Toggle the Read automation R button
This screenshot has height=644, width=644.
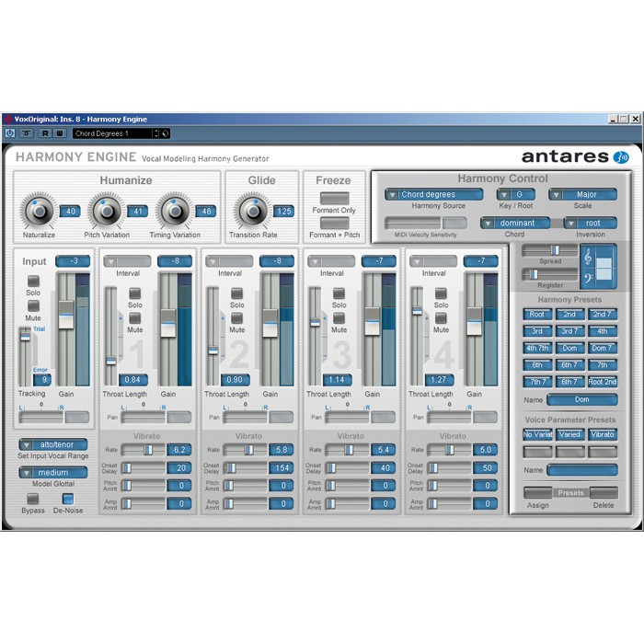[x=45, y=133]
